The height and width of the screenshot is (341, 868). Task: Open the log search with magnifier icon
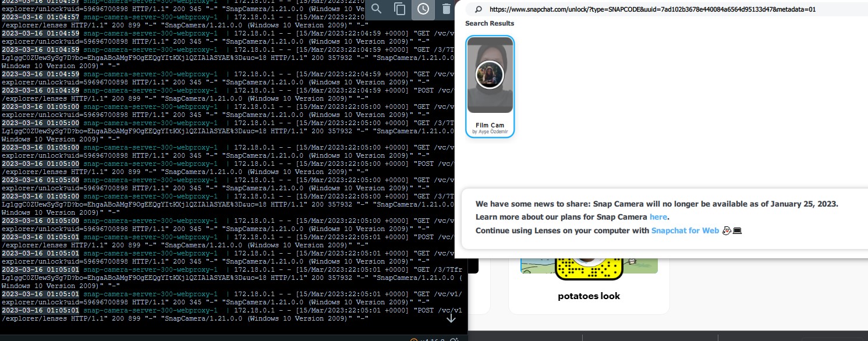click(376, 10)
